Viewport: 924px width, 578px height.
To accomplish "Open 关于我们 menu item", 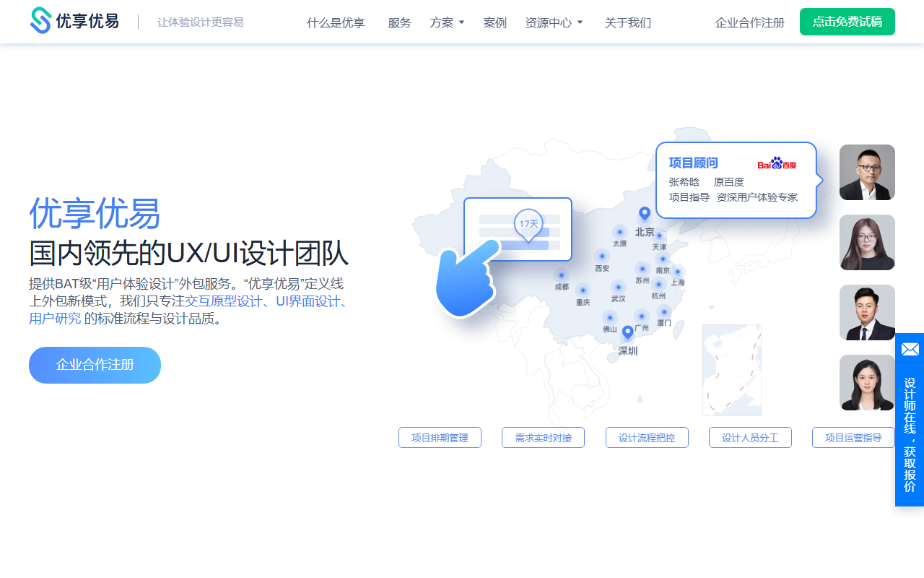I will click(627, 22).
